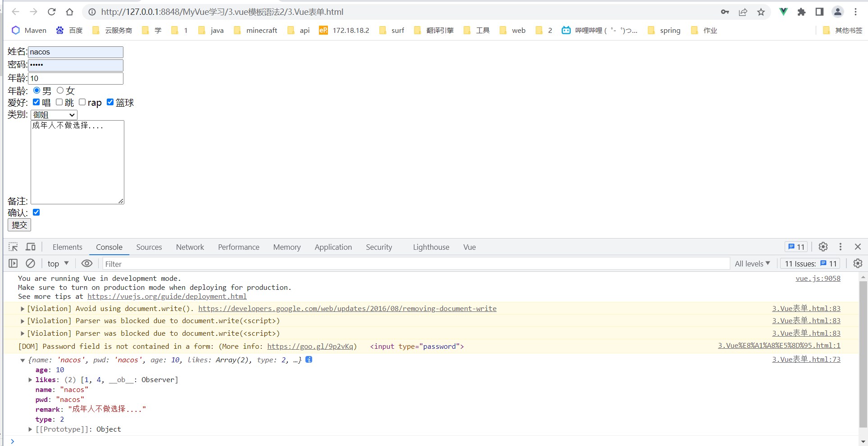Select the 男 radio button

tap(37, 90)
